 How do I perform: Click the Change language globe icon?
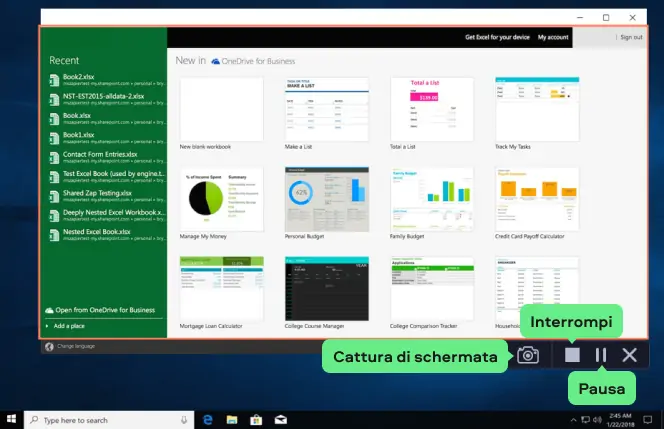[49, 346]
